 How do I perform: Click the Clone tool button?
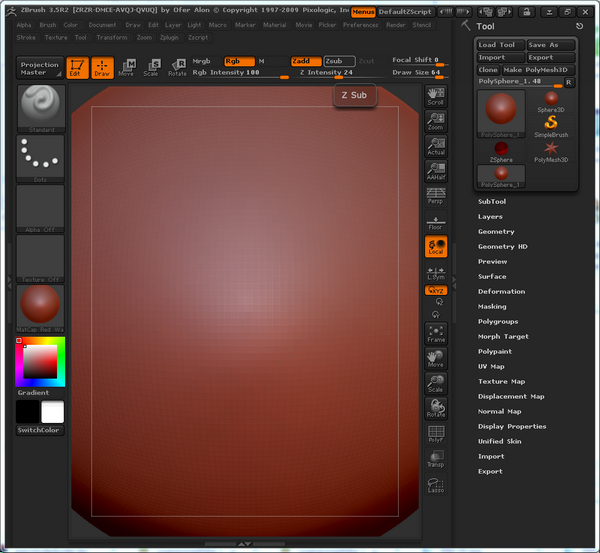click(x=488, y=70)
